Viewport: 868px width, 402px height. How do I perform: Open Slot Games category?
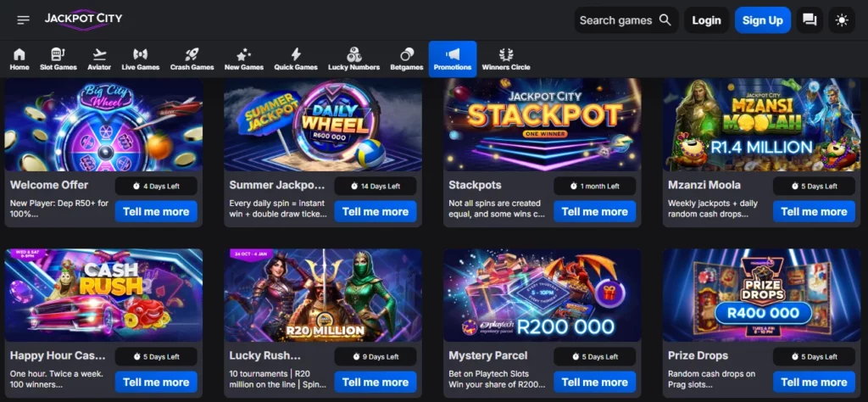pos(58,59)
